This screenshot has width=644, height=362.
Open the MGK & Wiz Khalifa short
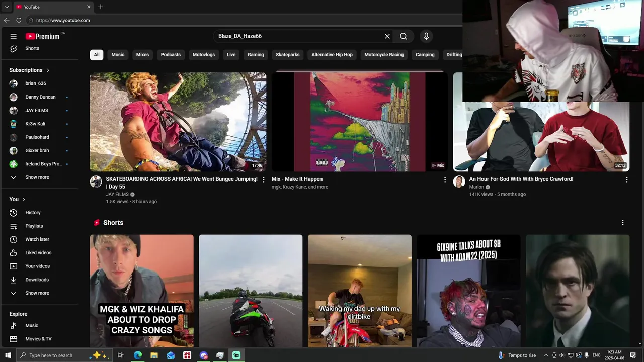click(x=142, y=291)
